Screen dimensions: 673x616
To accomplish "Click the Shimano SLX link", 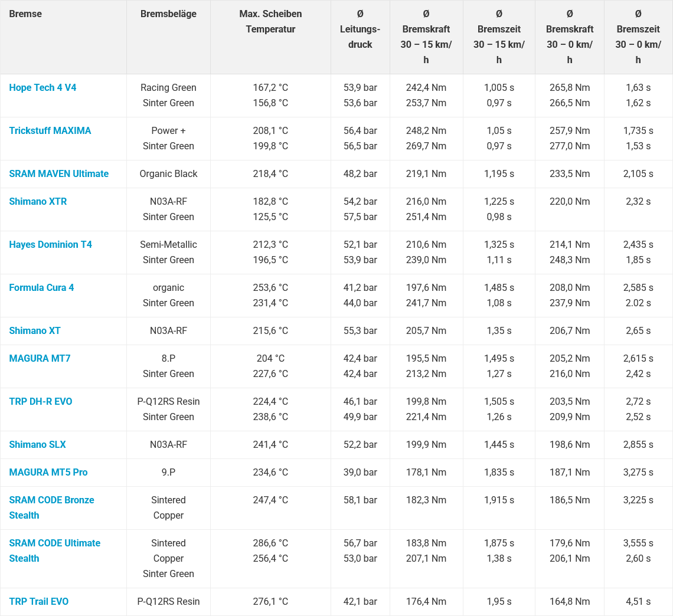I will coord(37,444).
